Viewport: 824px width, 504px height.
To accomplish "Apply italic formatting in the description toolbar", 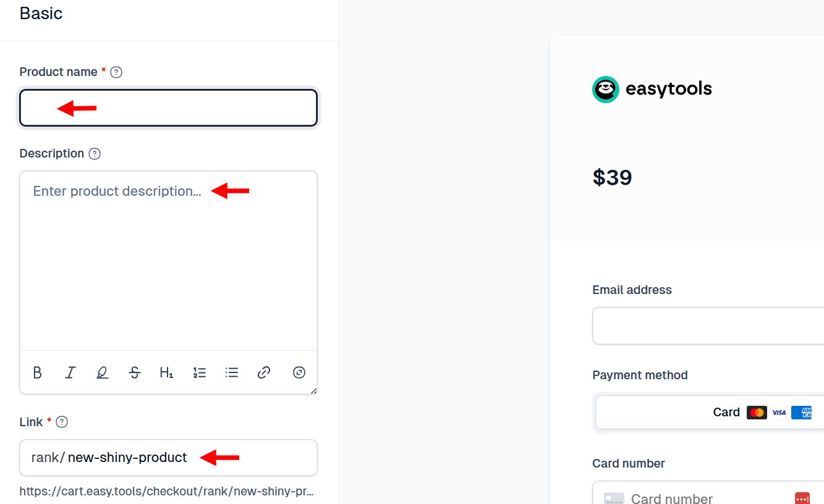I will 70,372.
